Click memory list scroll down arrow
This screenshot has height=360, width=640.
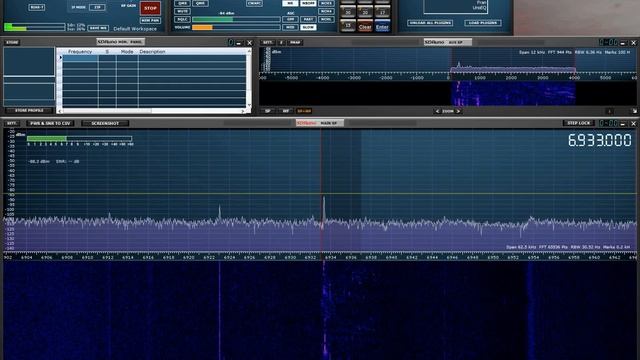(x=249, y=105)
